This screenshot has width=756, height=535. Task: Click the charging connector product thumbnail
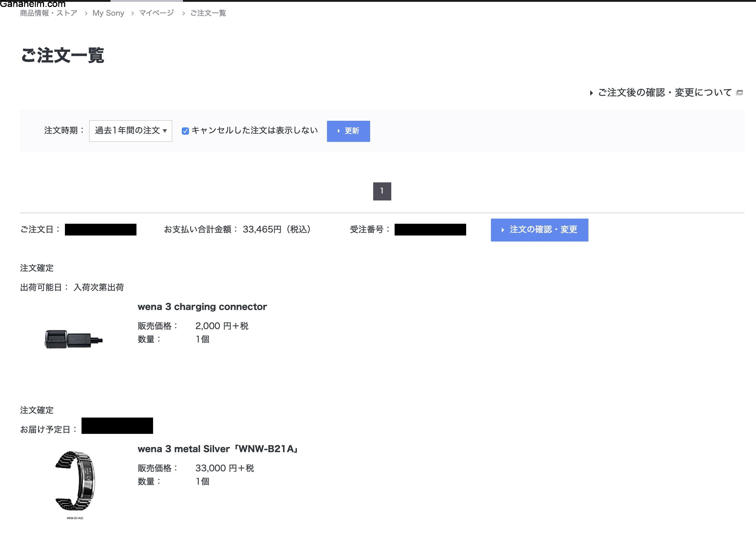point(74,339)
